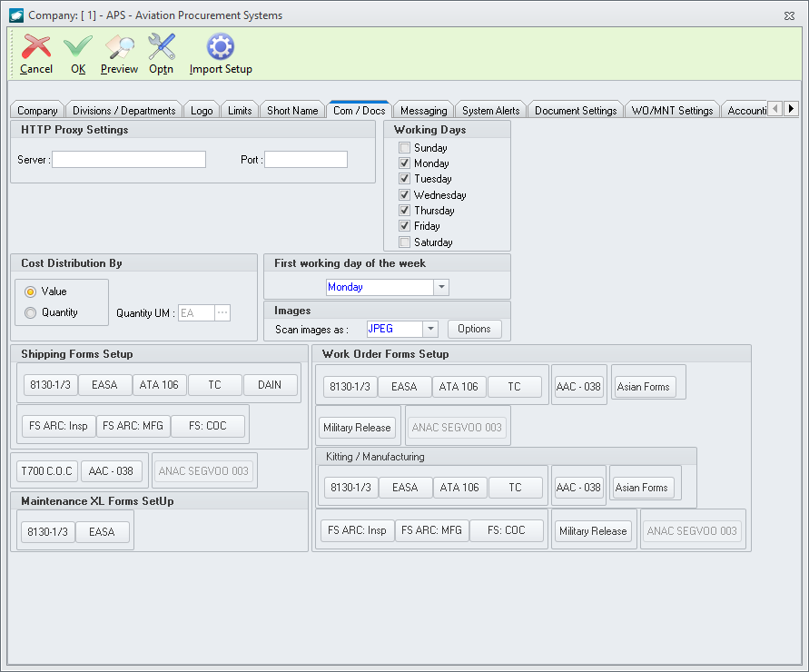
Task: Open Preview with the magnifier icon
Action: (119, 47)
